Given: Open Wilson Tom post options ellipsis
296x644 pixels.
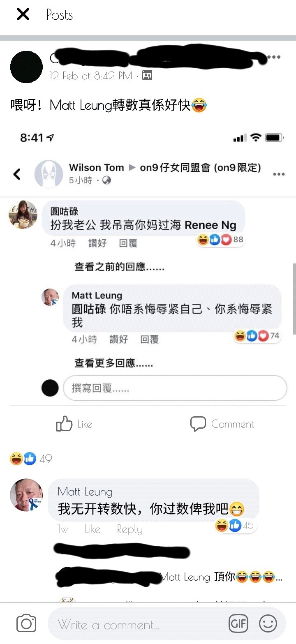Looking at the screenshot, I should point(279,174).
